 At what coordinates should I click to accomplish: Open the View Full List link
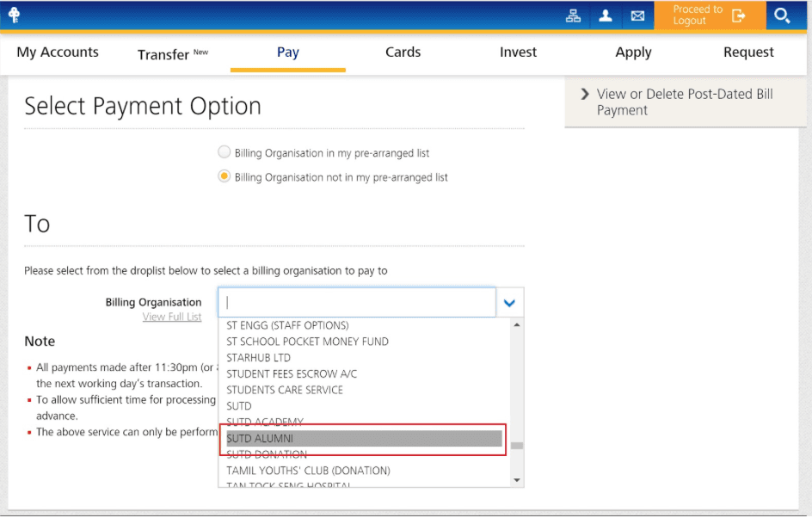click(x=172, y=317)
